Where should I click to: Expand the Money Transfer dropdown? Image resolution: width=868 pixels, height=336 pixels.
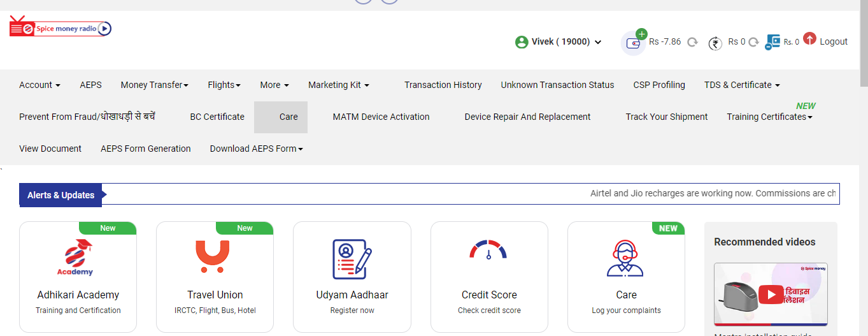pyautogui.click(x=155, y=85)
